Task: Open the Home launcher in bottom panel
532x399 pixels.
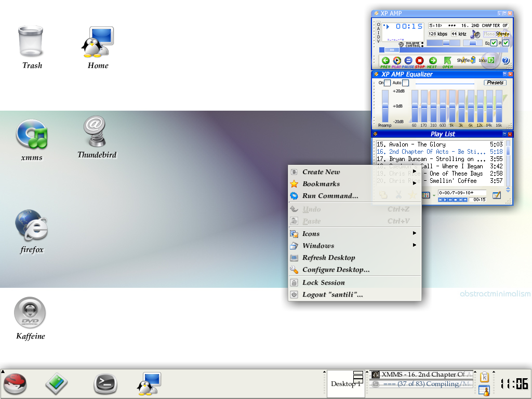Action: [149, 383]
